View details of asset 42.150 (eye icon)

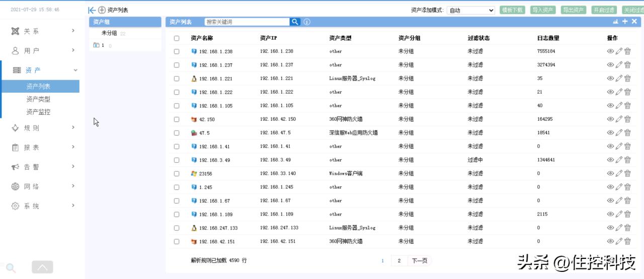point(610,119)
